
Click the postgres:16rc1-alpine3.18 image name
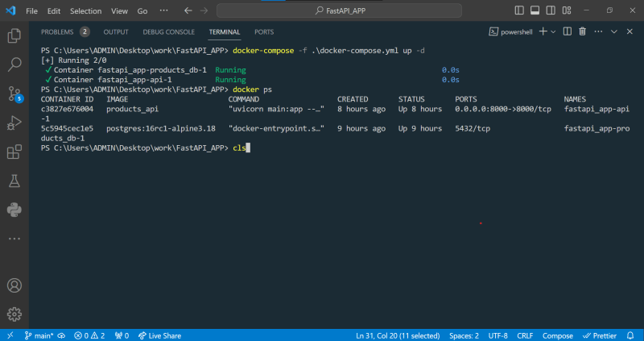pyautogui.click(x=160, y=129)
